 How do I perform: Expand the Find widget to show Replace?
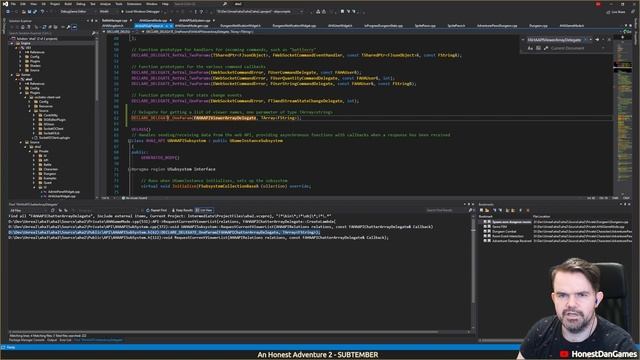coord(523,40)
